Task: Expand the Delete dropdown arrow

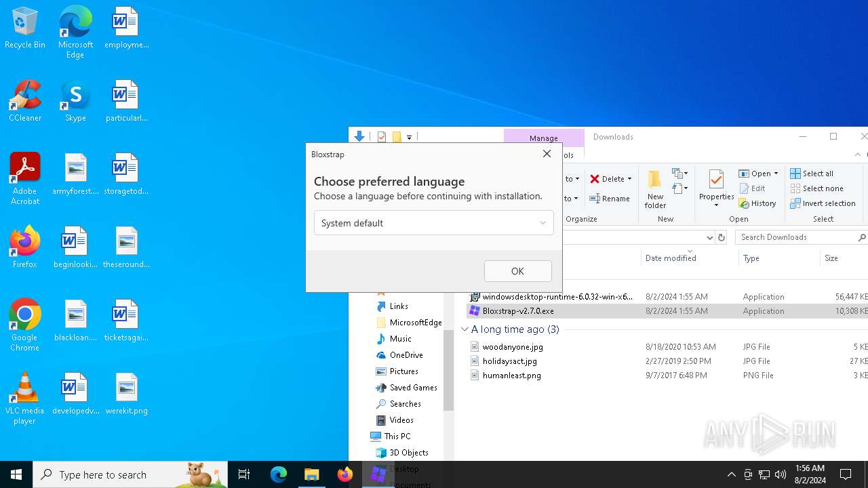Action: pyautogui.click(x=630, y=179)
